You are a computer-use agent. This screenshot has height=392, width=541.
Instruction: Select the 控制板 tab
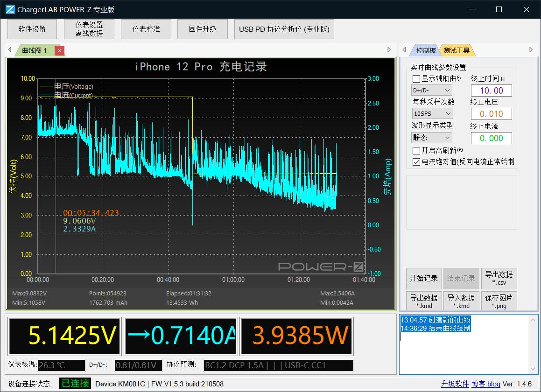click(426, 50)
